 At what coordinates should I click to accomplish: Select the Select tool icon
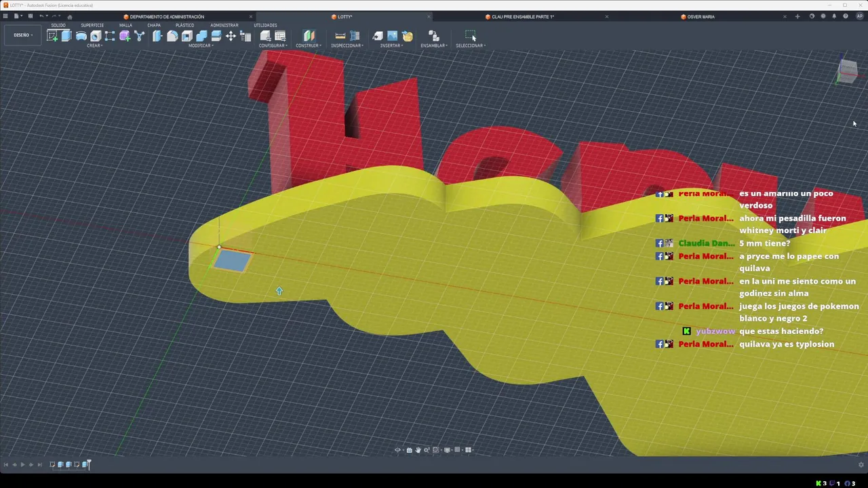[470, 36]
